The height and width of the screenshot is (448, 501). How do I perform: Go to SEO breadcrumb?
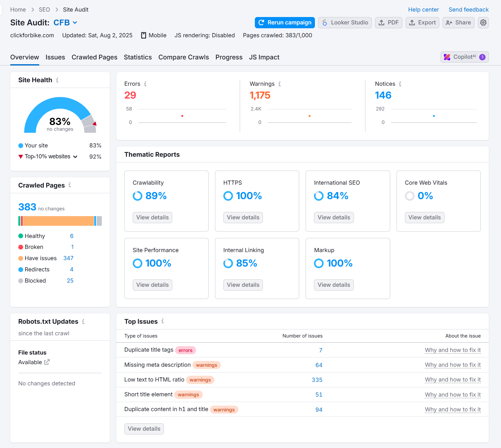coord(44,10)
